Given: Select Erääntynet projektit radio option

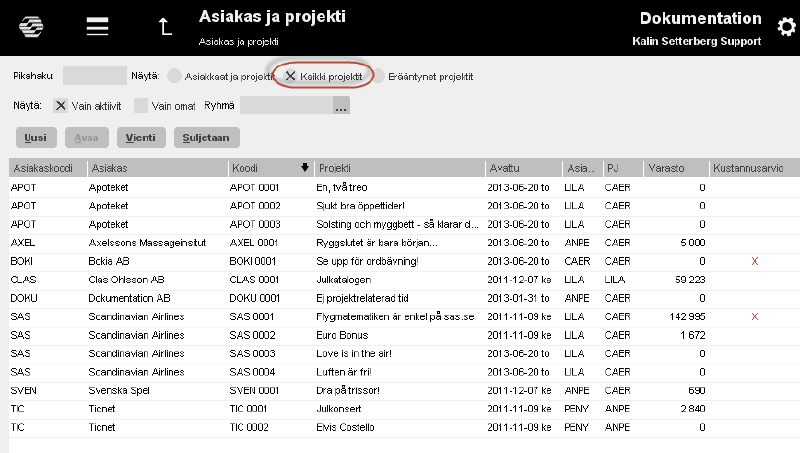Looking at the screenshot, I should pyautogui.click(x=379, y=76).
